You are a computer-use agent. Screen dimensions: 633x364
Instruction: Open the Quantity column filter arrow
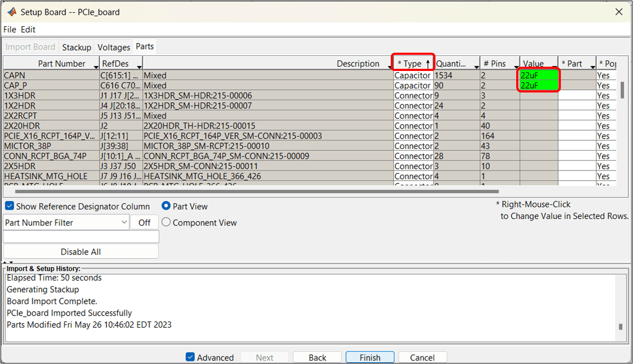click(476, 67)
